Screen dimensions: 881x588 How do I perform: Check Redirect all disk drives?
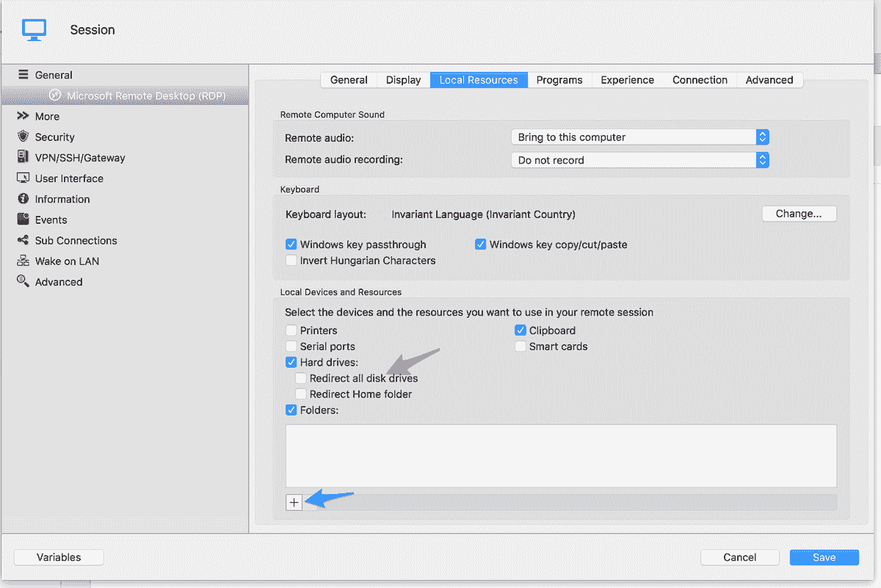tap(300, 377)
